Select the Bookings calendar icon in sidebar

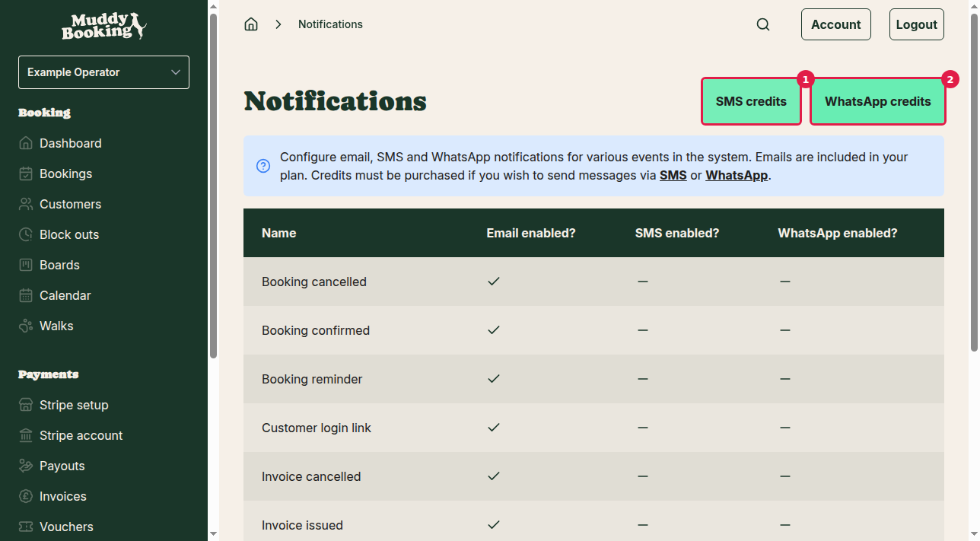click(25, 173)
